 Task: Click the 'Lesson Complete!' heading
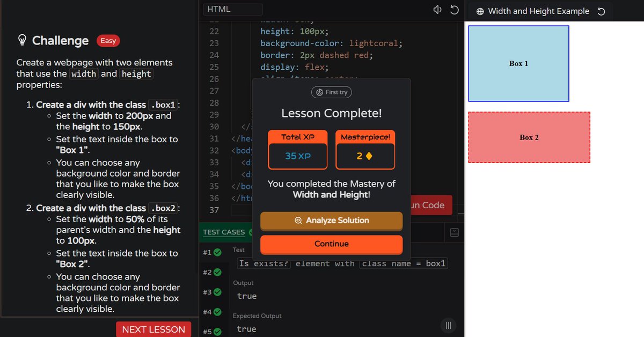pos(332,114)
